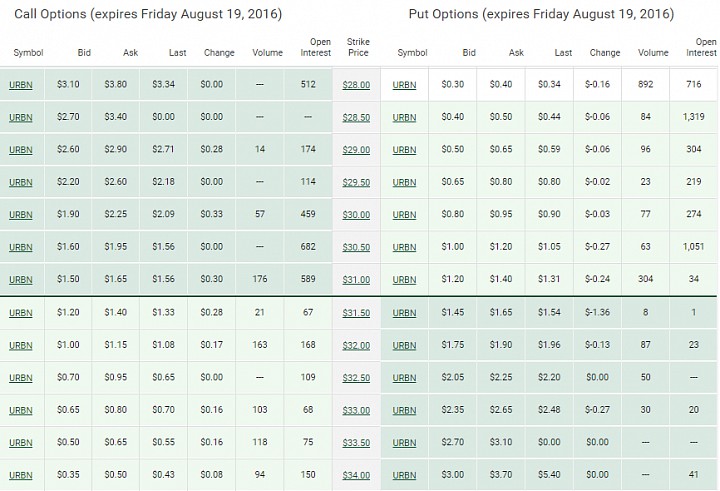Screen dimensions: 720x491
Task: Click the $31.50 strike price link
Action: point(356,313)
